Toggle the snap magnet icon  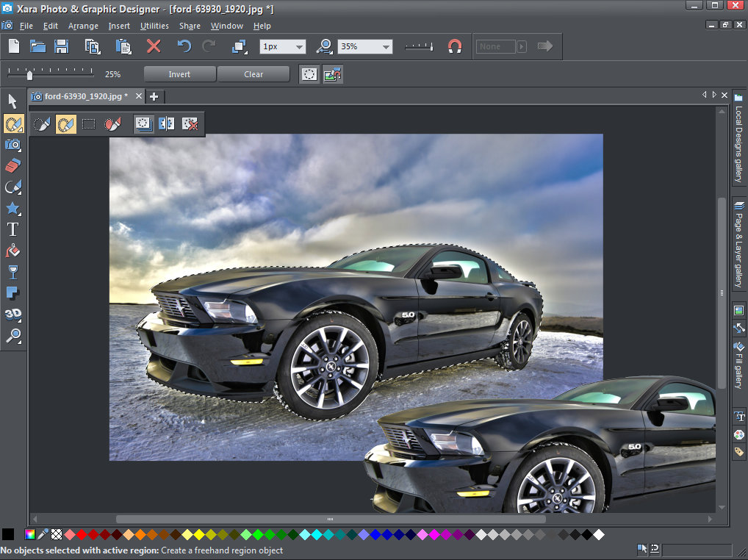click(x=455, y=46)
